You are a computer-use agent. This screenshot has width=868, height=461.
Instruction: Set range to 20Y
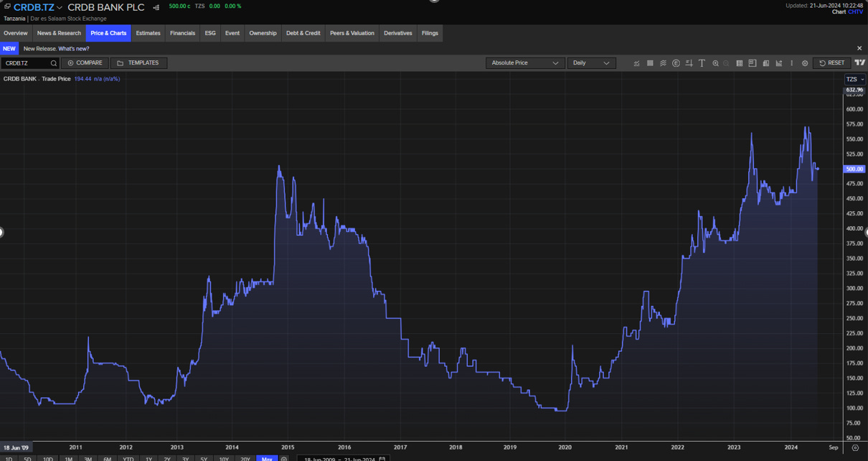point(245,459)
